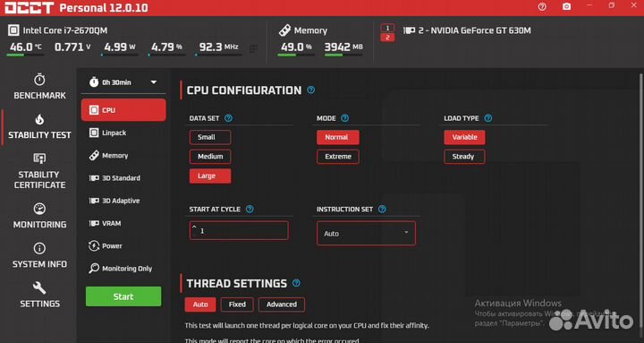Open the System Info icon
This screenshot has width=644, height=343.
pos(39,248)
